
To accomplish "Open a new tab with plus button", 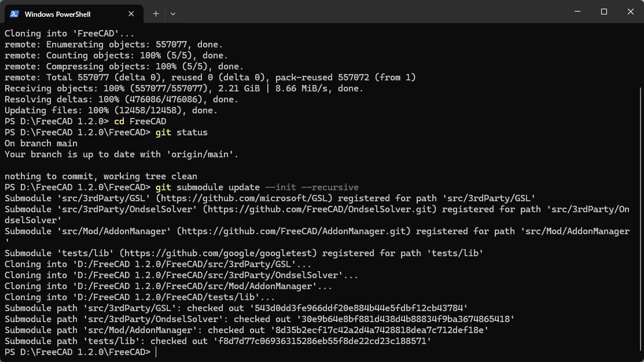I will 156,13.
